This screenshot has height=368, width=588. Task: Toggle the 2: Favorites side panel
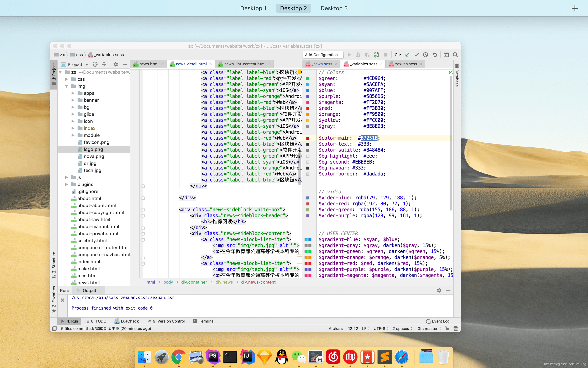tap(54, 299)
